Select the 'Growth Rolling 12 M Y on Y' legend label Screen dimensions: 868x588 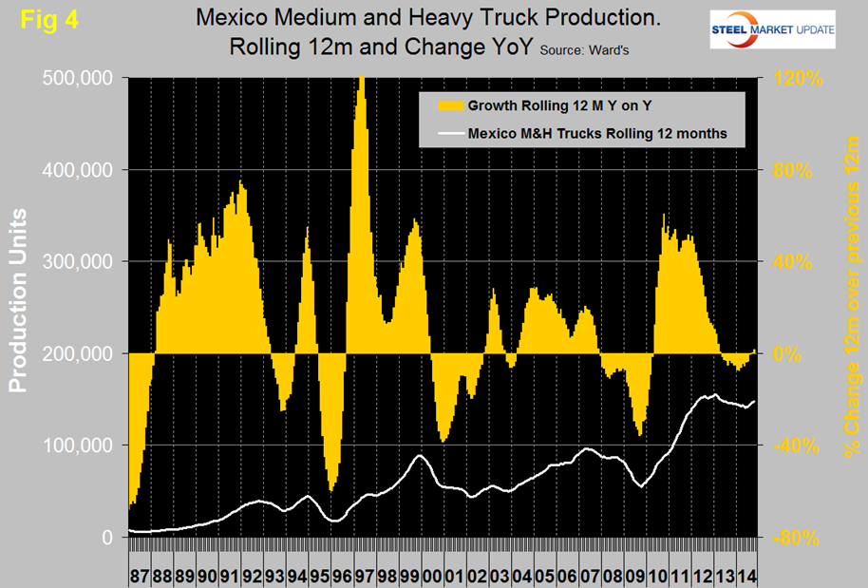(551, 106)
